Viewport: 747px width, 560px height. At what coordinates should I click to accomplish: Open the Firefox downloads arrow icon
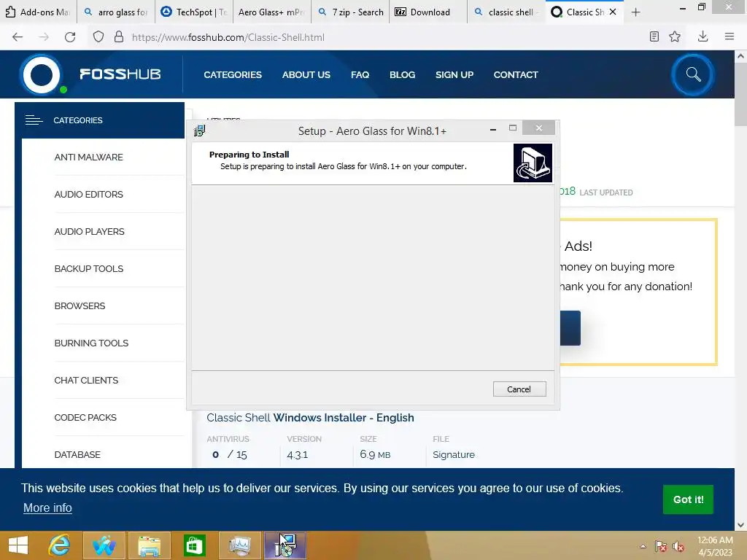pos(703,36)
